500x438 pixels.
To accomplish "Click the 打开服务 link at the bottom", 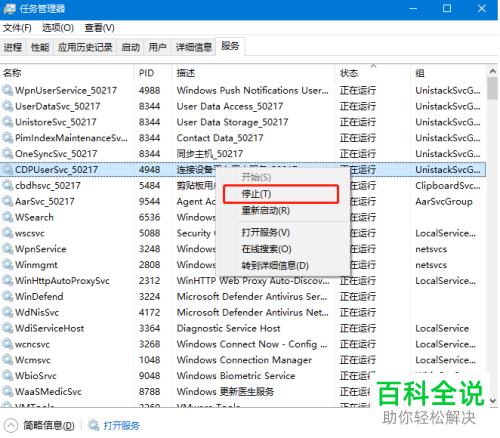I will coord(122,426).
